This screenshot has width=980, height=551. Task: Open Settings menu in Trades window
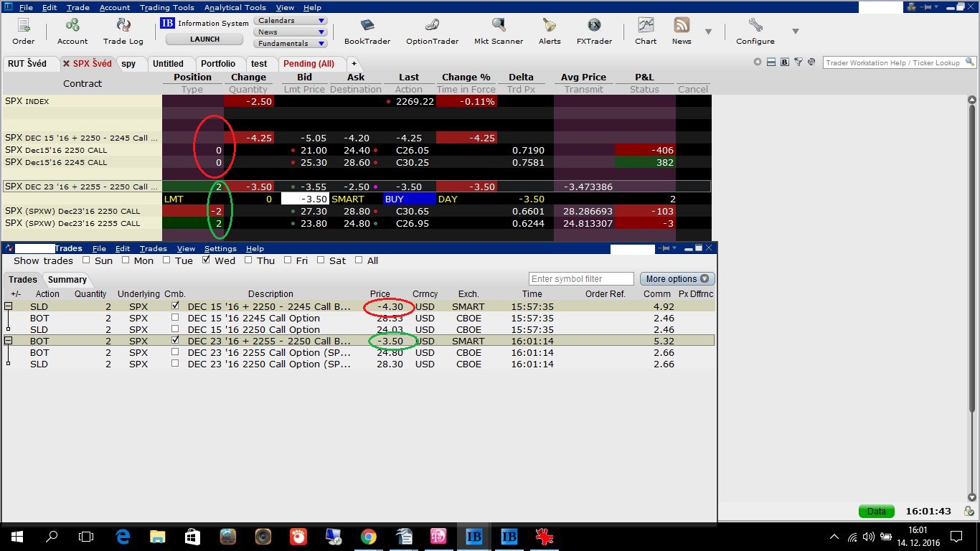point(220,248)
